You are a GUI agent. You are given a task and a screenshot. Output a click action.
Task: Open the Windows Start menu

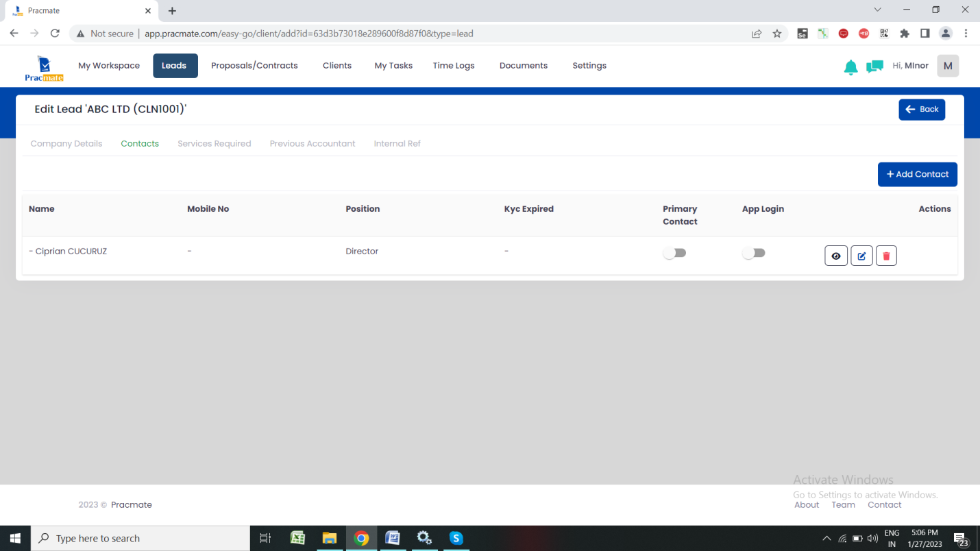15,538
